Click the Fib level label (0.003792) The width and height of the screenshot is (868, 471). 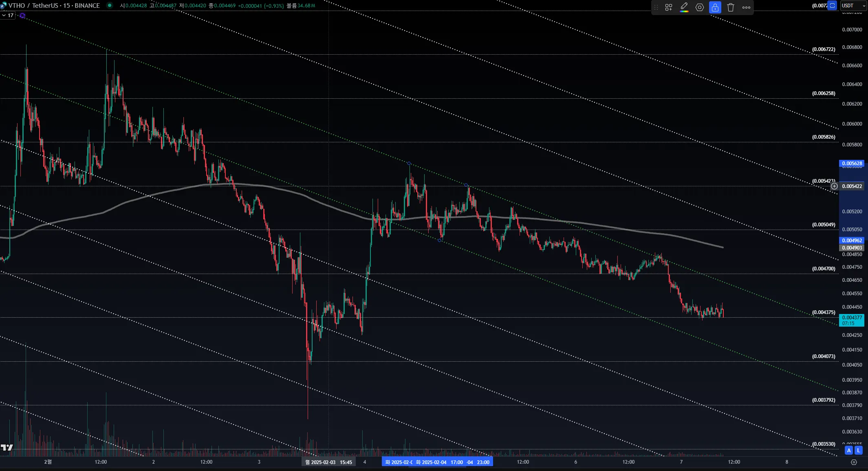point(824,400)
